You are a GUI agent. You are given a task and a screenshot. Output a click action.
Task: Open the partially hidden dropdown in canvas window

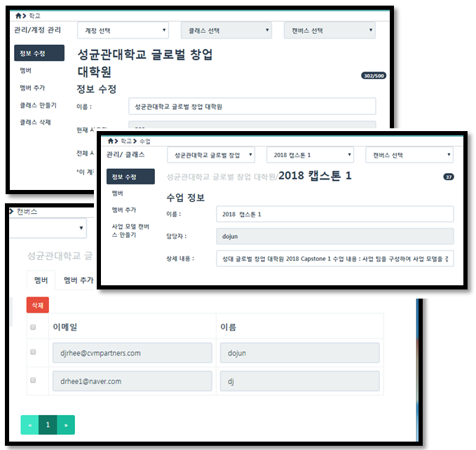point(48,228)
